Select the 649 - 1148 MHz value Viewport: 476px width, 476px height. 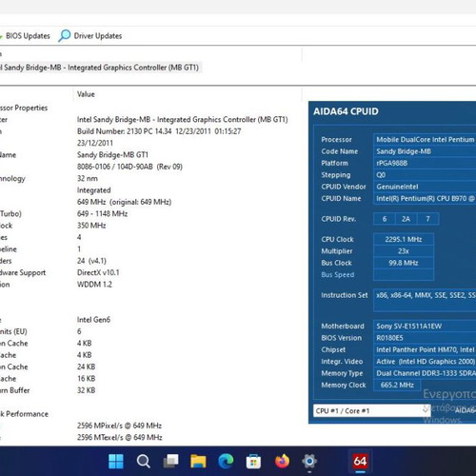tap(102, 213)
